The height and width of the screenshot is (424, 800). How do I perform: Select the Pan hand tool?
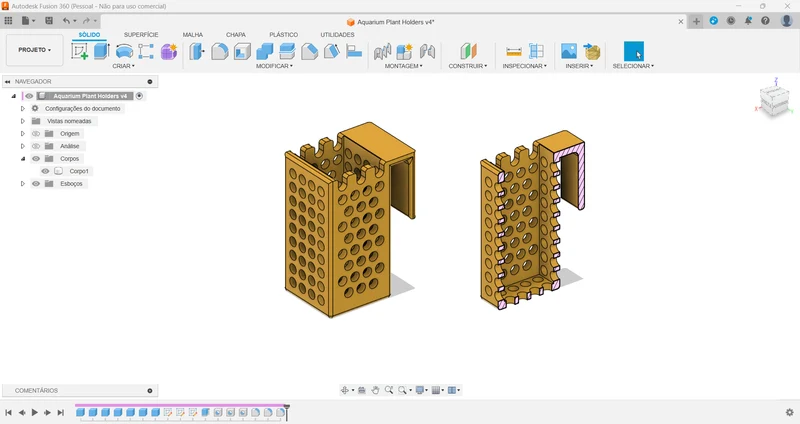tap(376, 390)
